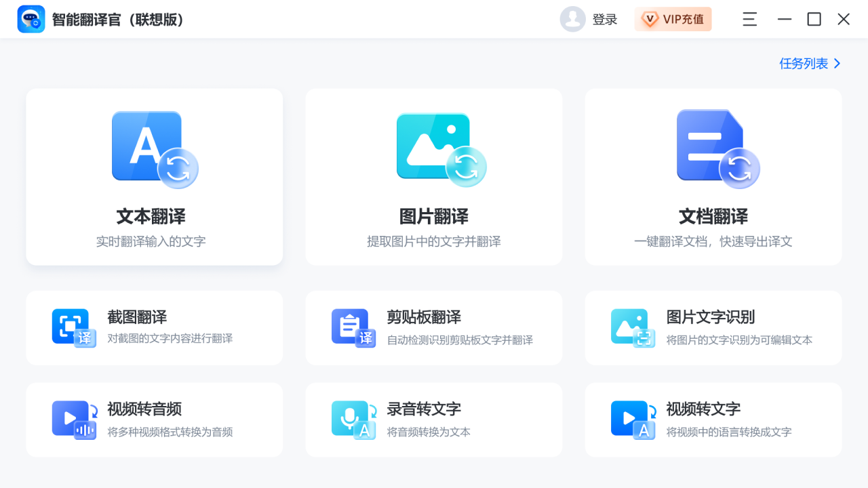868x488 pixels.
Task: Select the 文档翻译 document translation feature
Action: coord(713,176)
